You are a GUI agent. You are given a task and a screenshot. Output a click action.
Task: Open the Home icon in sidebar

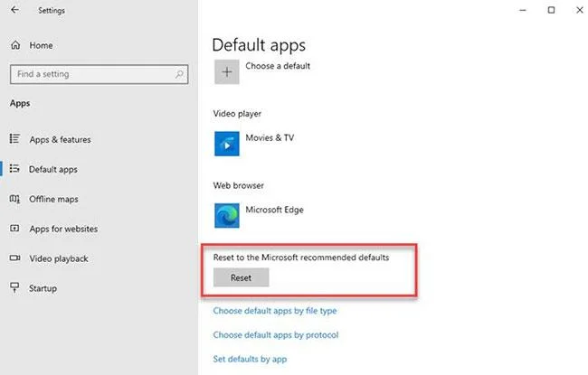(x=15, y=45)
